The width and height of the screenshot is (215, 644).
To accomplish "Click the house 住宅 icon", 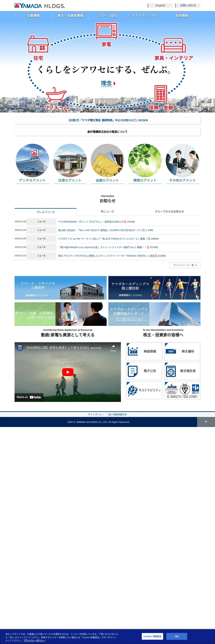I will [x=38, y=44].
